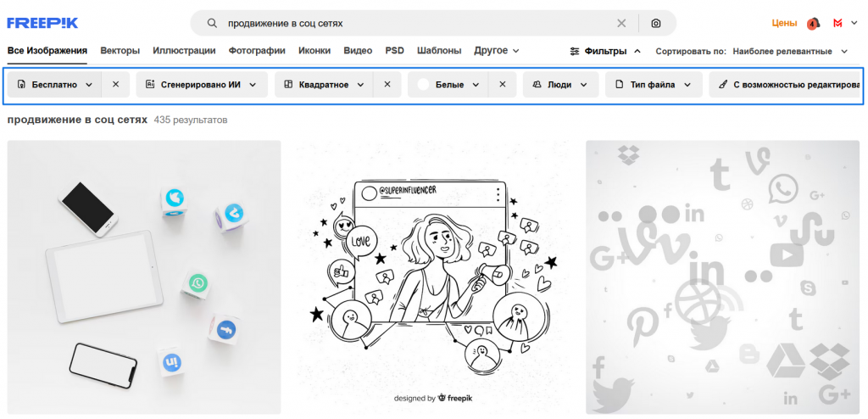Collapse the Фильтры panel

pyautogui.click(x=605, y=52)
